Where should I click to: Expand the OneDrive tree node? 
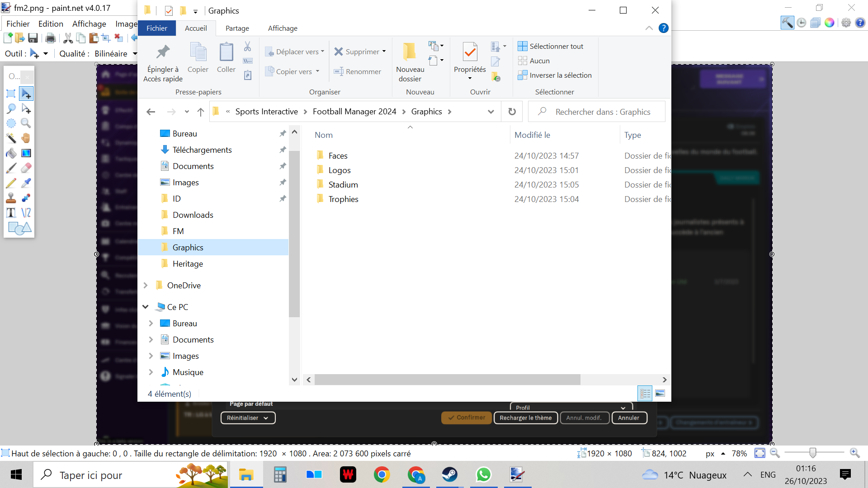(x=146, y=285)
